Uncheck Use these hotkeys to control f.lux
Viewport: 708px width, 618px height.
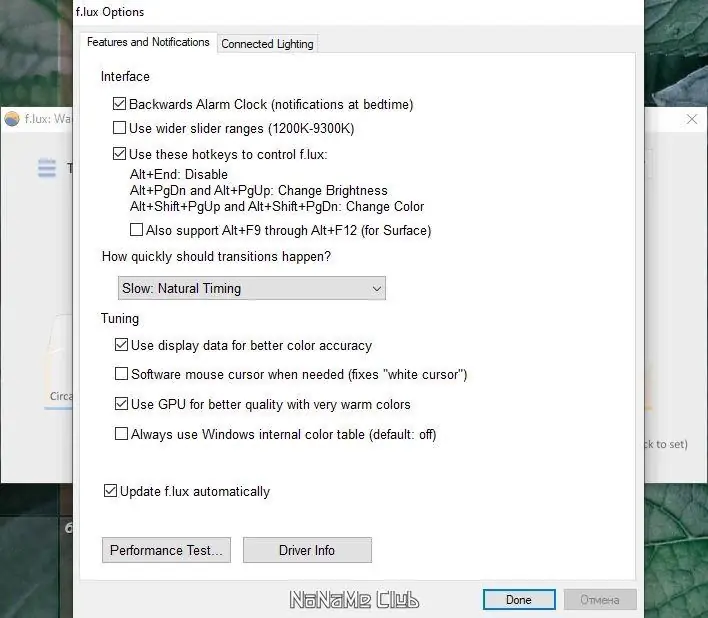tap(119, 154)
